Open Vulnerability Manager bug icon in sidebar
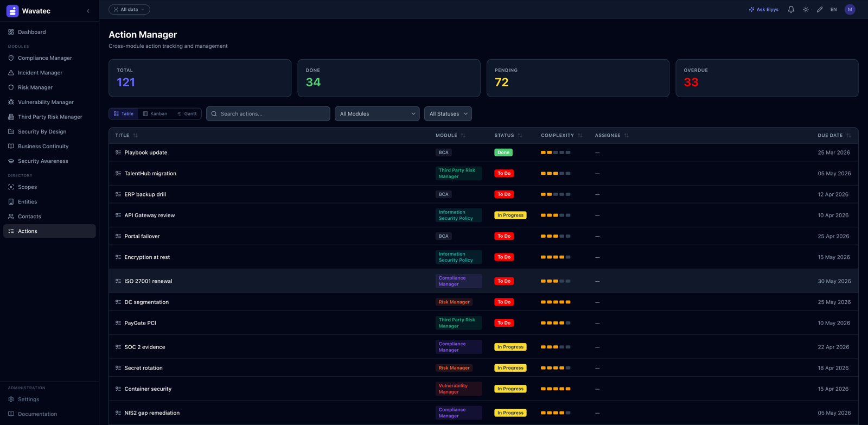 click(11, 102)
